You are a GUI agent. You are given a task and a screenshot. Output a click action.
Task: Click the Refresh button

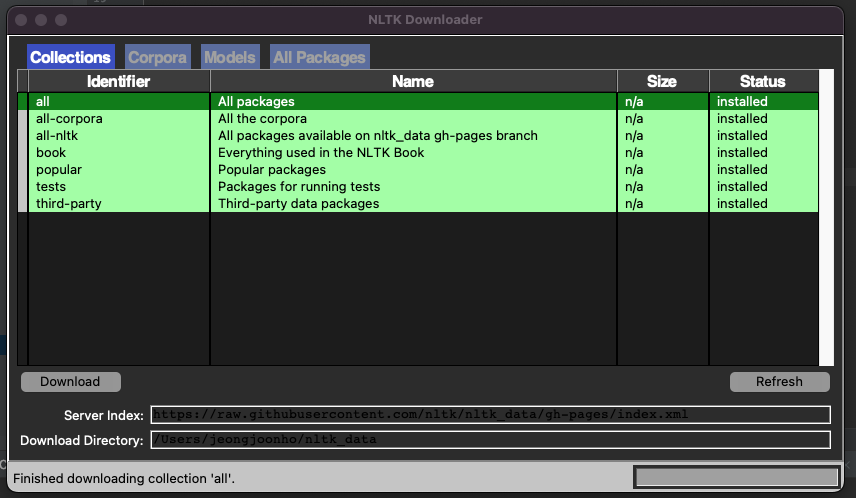pos(780,382)
